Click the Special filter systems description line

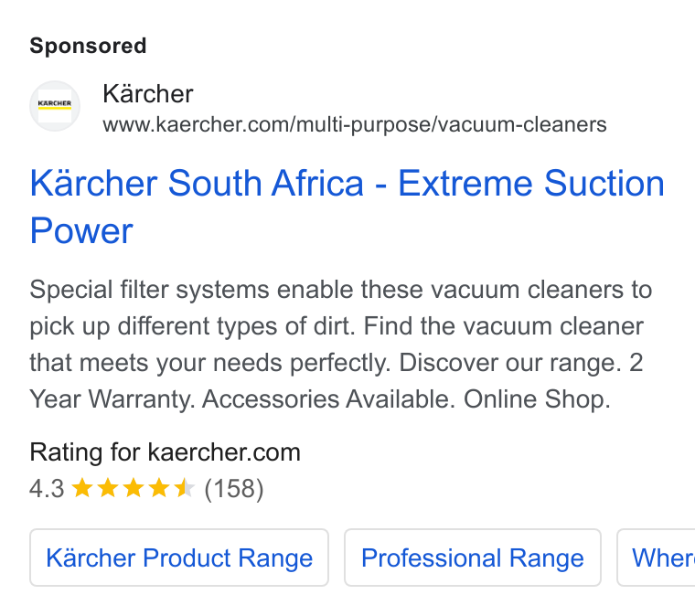point(341,290)
